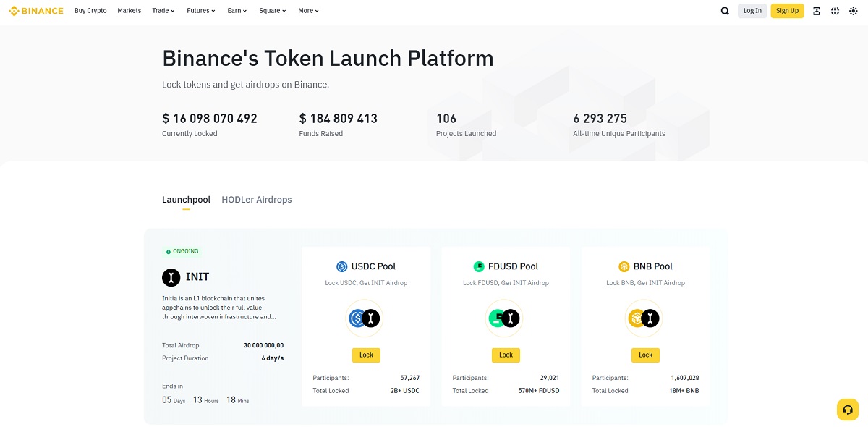Viewport: 868px width, 427px height.
Task: Expand the Futures dropdown menu
Action: pyautogui.click(x=200, y=11)
